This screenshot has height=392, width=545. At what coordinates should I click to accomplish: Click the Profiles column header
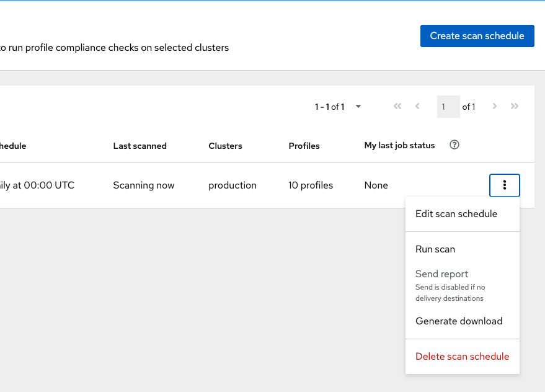304,146
